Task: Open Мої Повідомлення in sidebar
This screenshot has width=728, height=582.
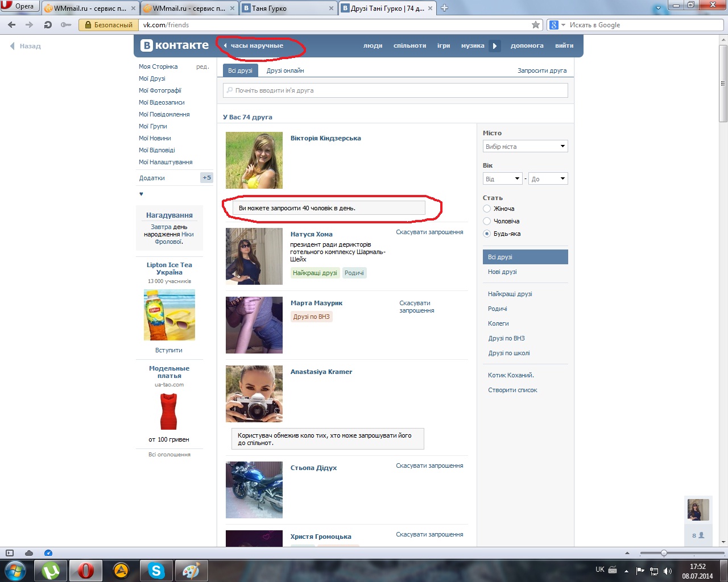Action: tap(164, 114)
